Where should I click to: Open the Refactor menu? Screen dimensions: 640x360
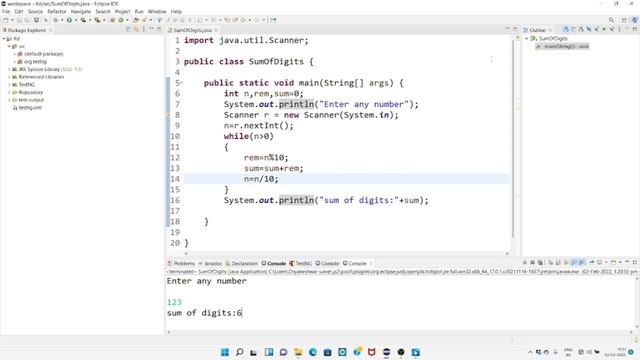(57, 11)
